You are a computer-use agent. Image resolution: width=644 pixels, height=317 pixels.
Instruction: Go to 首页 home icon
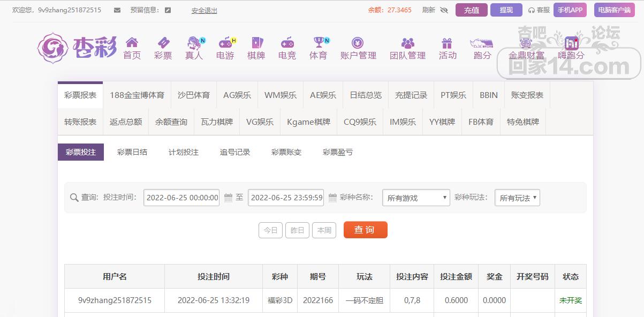click(x=132, y=42)
